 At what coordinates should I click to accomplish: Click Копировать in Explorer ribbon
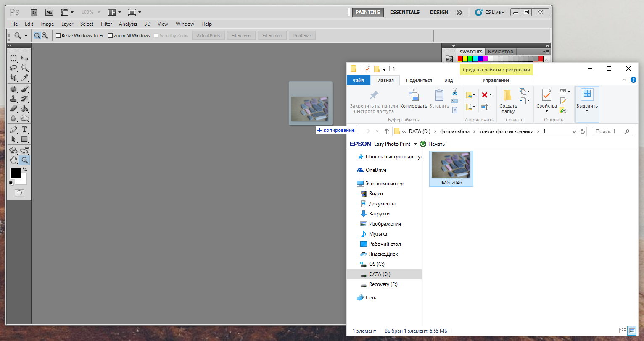pos(414,99)
